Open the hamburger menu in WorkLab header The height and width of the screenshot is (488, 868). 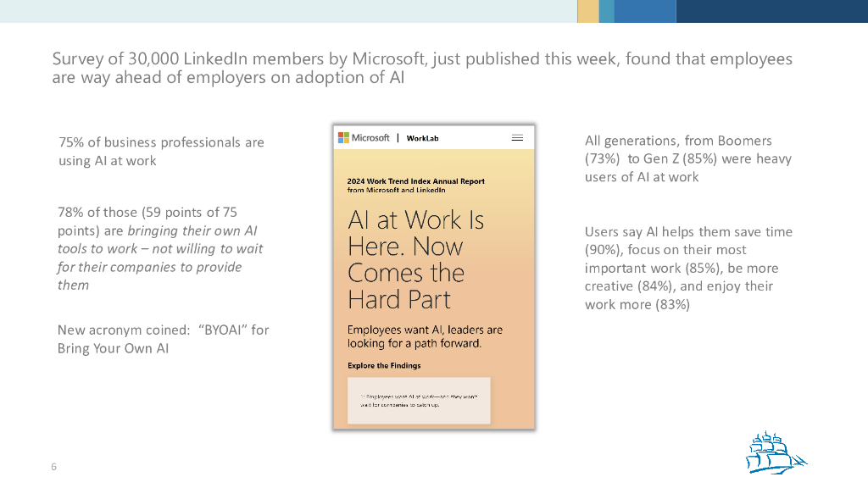click(517, 137)
